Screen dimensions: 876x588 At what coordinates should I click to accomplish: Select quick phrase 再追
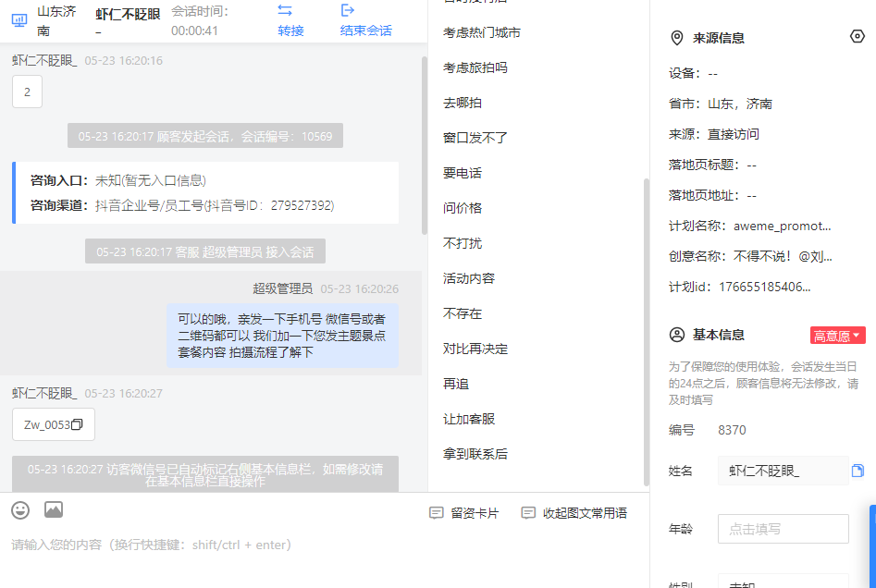pos(456,385)
